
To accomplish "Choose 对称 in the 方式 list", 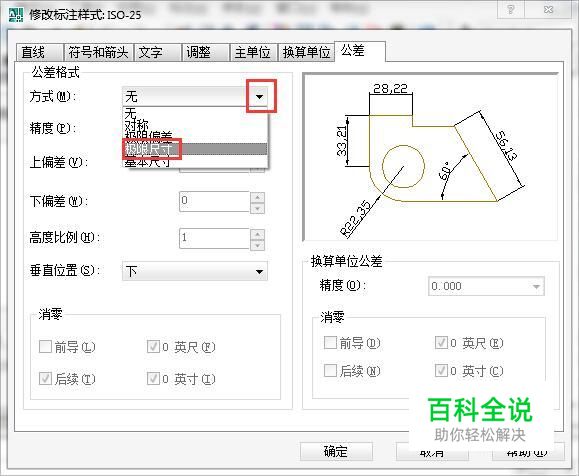I will coord(195,124).
